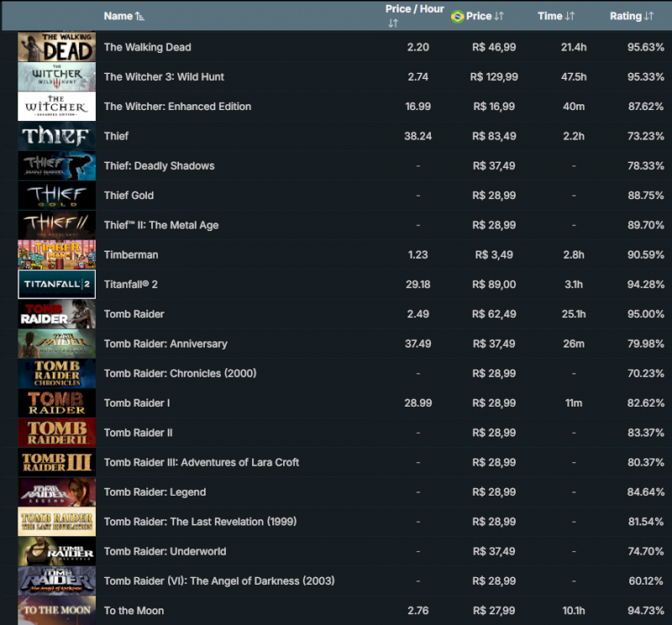Select the title 'Titanfall® 2'
The image size is (672, 625).
131,284
